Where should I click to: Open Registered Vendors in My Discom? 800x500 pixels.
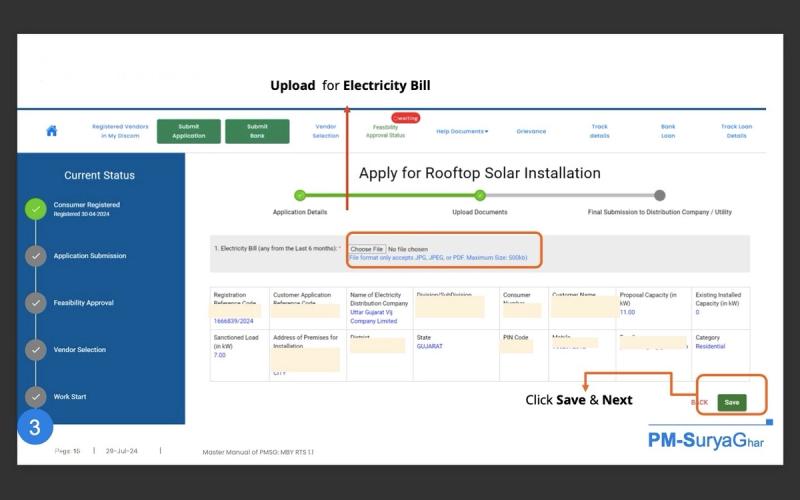[x=120, y=131]
